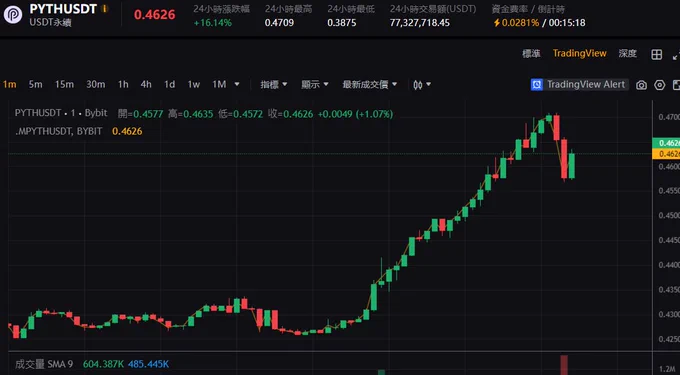Screen dimensions: 680x375
Task: Open chart settings hexagon icon
Action: pos(660,85)
